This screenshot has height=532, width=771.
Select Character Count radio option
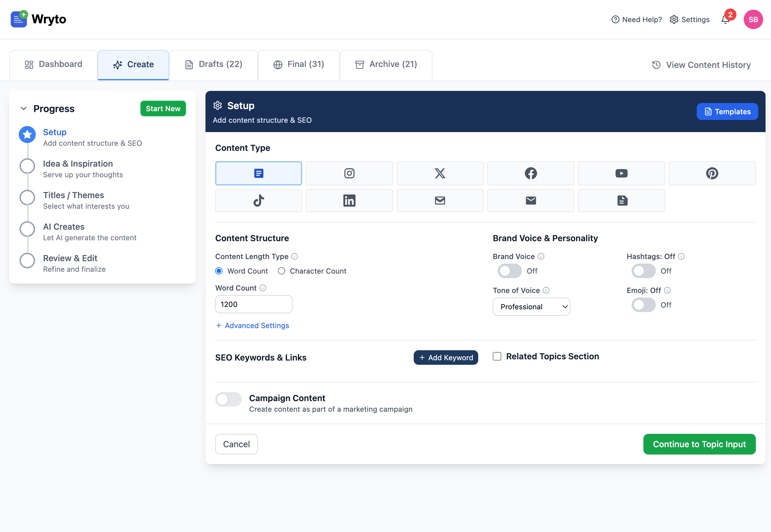(x=281, y=271)
